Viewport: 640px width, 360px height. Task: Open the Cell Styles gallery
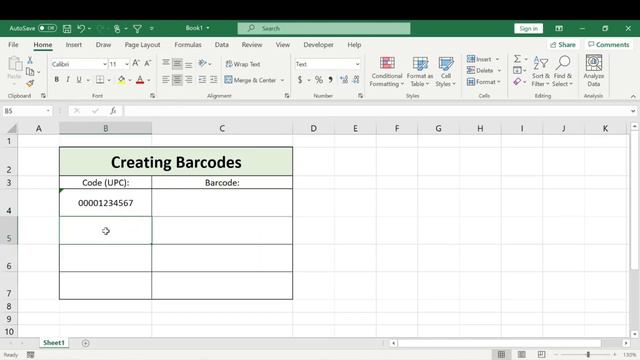(x=446, y=72)
